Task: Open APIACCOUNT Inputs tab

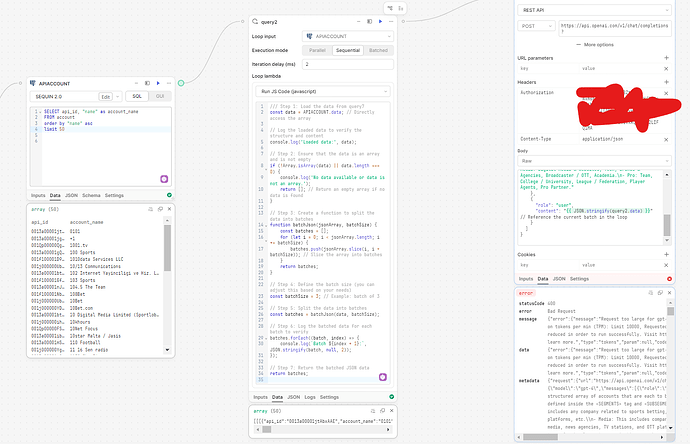Action: pyautogui.click(x=38, y=195)
